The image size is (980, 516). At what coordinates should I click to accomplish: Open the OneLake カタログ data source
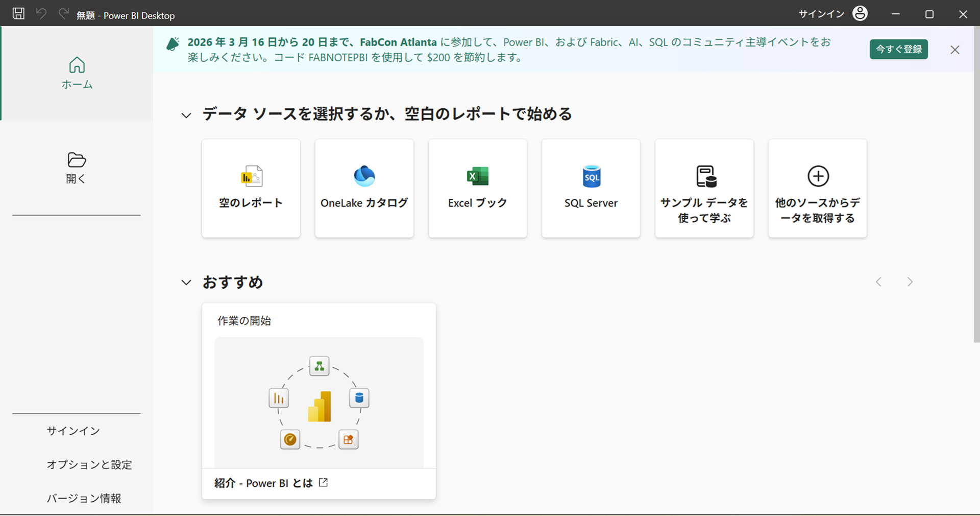click(364, 188)
